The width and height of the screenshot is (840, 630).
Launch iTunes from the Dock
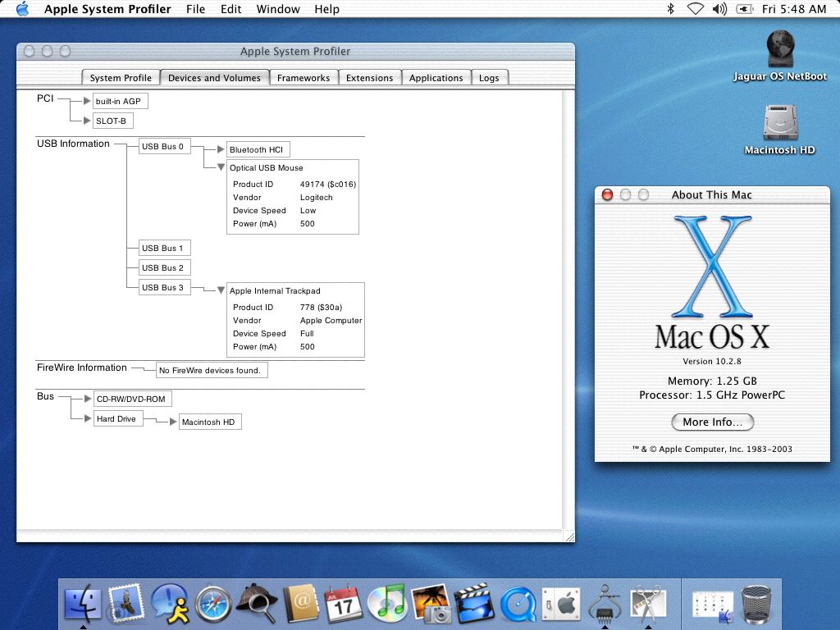[387, 604]
